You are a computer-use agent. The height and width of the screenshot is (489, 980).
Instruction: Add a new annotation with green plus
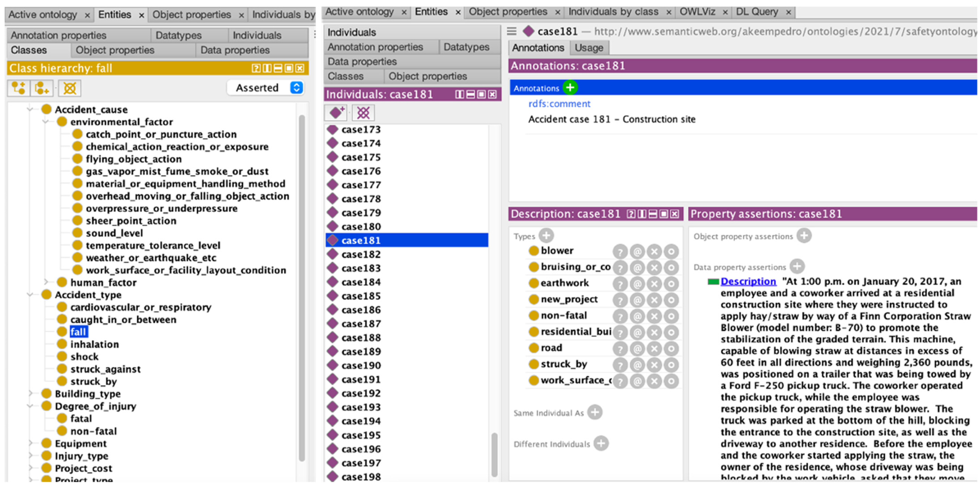pyautogui.click(x=570, y=87)
